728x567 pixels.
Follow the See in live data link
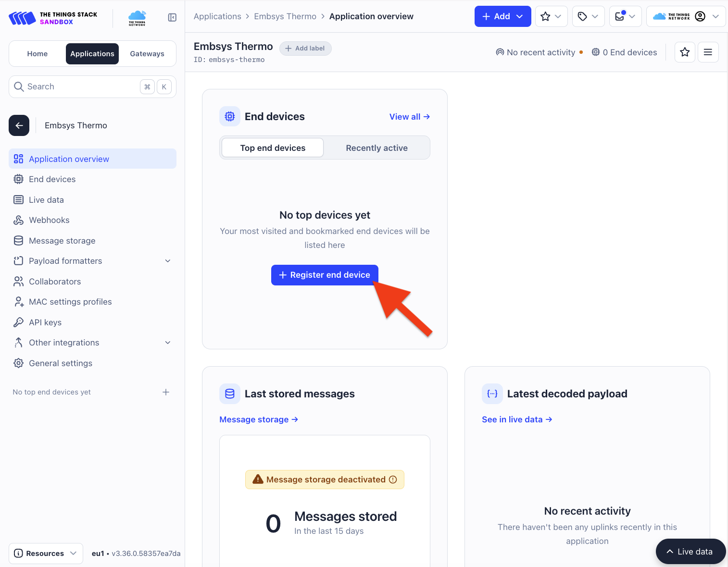517,419
